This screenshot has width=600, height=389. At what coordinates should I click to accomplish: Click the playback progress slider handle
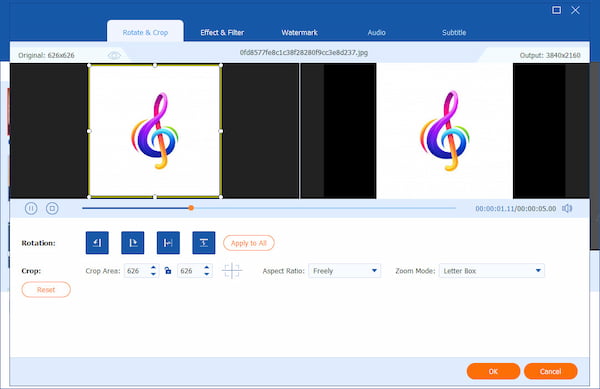[x=191, y=208]
